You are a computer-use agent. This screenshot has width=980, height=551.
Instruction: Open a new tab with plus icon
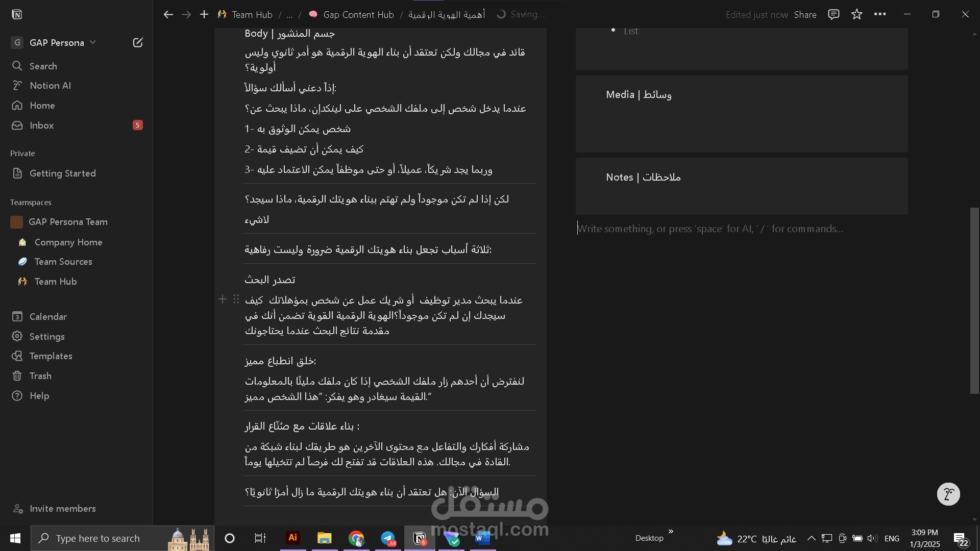coord(204,15)
